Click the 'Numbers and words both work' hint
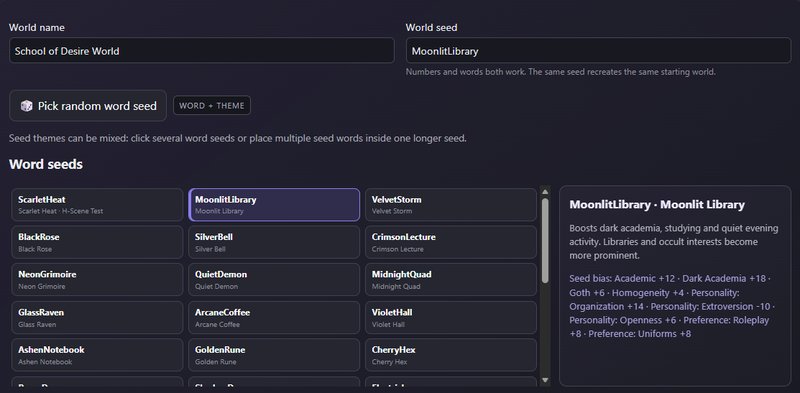The height and width of the screenshot is (393, 800). tap(561, 72)
